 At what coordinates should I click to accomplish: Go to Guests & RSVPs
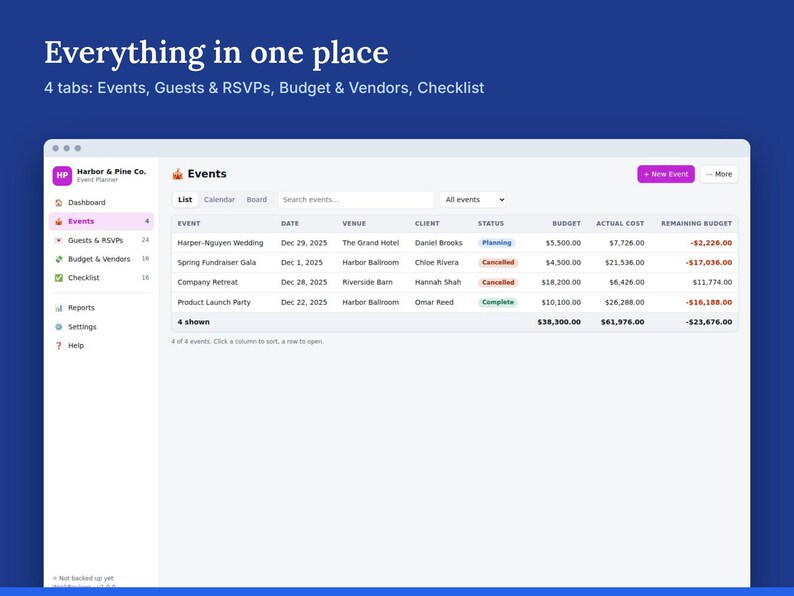point(101,241)
